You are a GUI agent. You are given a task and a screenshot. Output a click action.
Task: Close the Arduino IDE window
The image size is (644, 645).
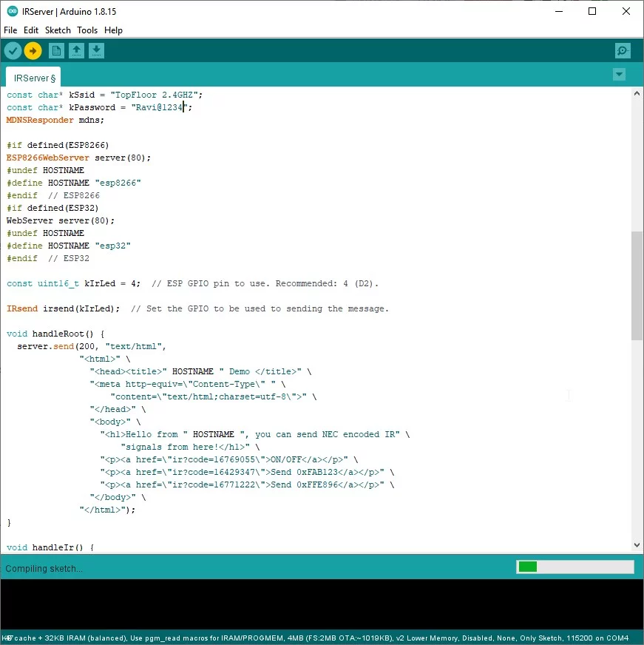(x=626, y=11)
